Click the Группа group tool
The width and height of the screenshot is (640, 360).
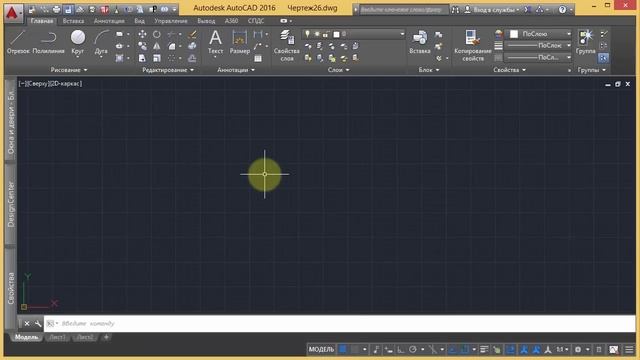click(x=586, y=42)
